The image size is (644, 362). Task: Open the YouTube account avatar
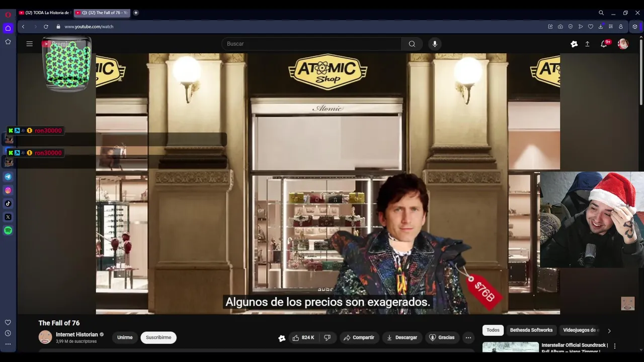click(x=623, y=44)
